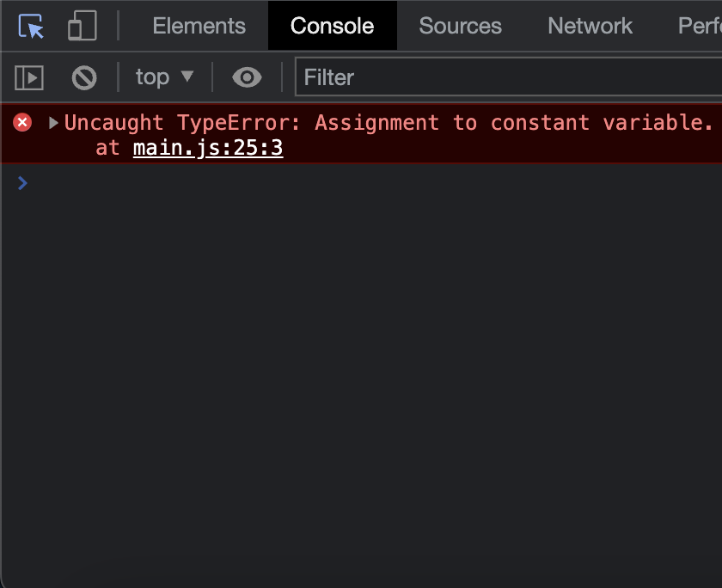Viewport: 722px width, 588px height.
Task: Show the console sidebar panel icon
Action: click(x=29, y=78)
